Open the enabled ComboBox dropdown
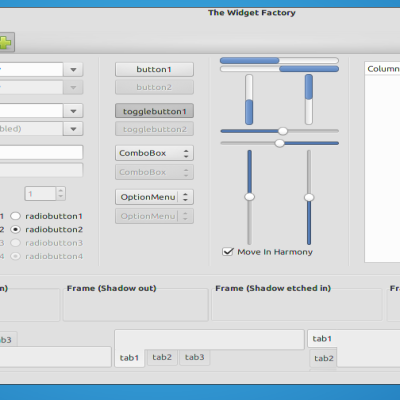This screenshot has width=400, height=400. (154, 153)
